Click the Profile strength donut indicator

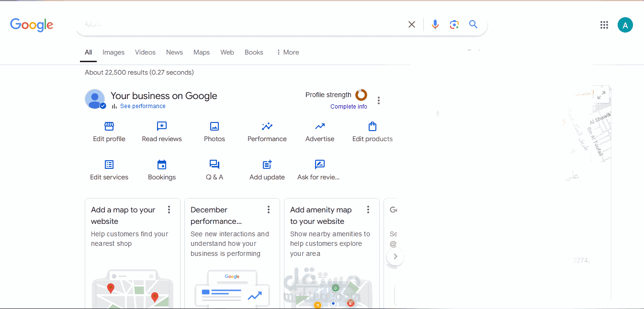click(361, 95)
